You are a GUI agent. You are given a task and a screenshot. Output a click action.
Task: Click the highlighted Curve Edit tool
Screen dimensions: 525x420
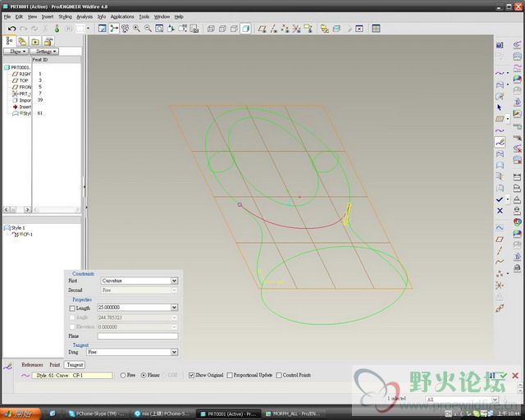pyautogui.click(x=500, y=143)
